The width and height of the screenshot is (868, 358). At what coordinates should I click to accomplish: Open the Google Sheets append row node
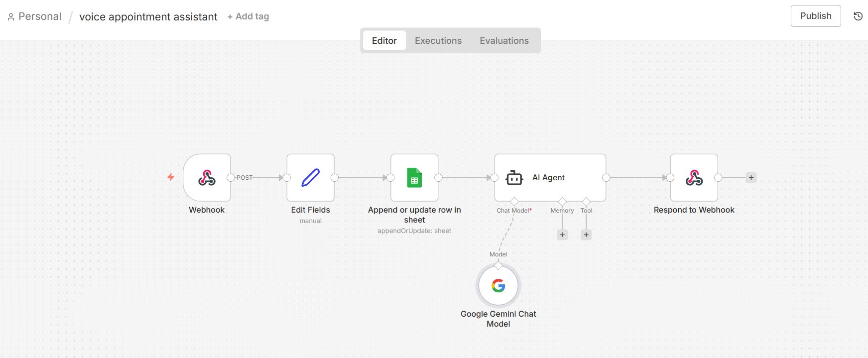pyautogui.click(x=414, y=178)
